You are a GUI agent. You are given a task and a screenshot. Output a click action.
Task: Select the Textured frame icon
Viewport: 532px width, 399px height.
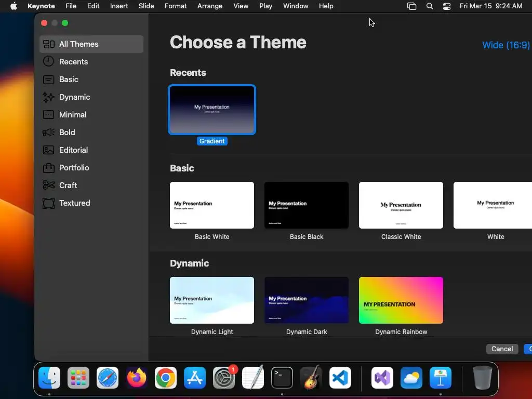(48, 203)
